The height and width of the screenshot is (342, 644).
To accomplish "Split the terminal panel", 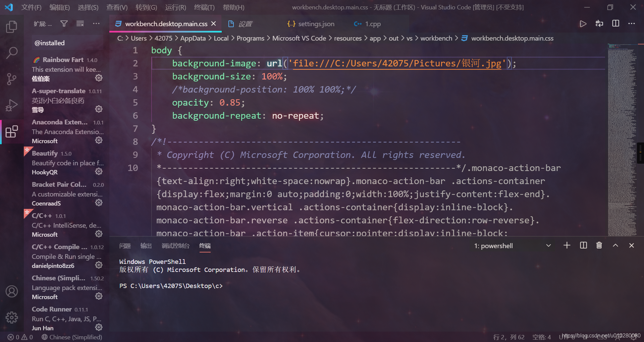I will click(x=583, y=245).
